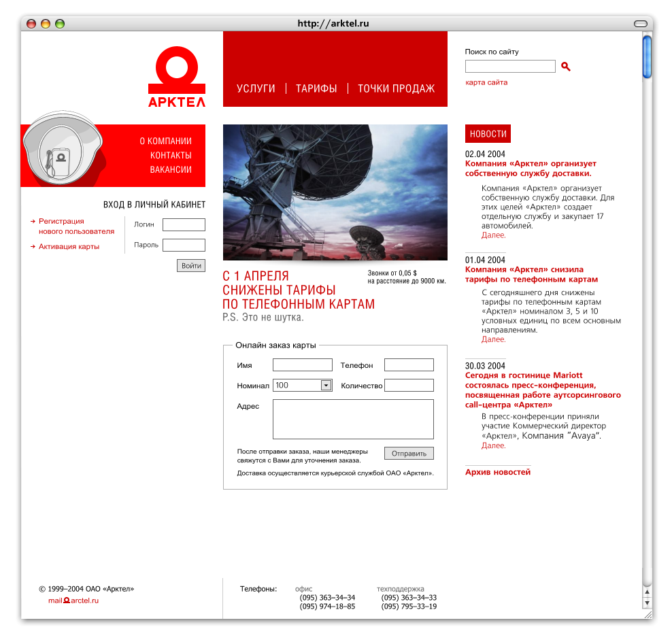Click the ВХОД В ЛИЧНЫЙ КАБИНЕТ heading
Viewport: 672px width, 644px height.
click(154, 205)
